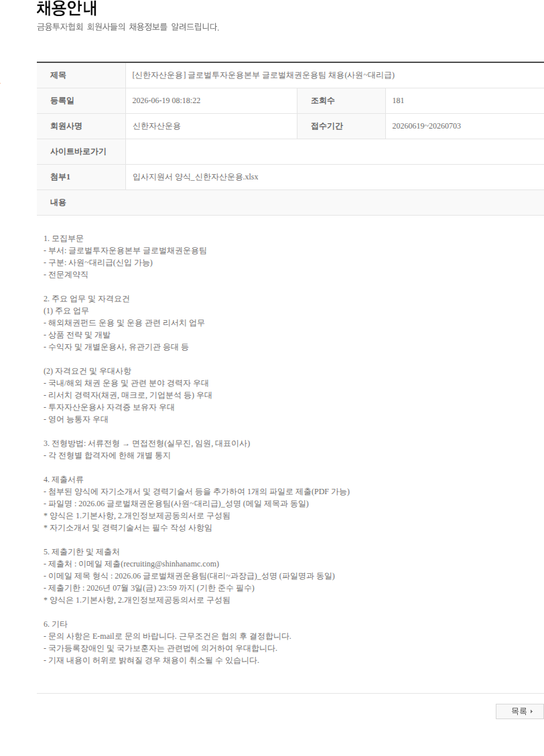
Task: Click the 목록 list button
Action: [520, 711]
